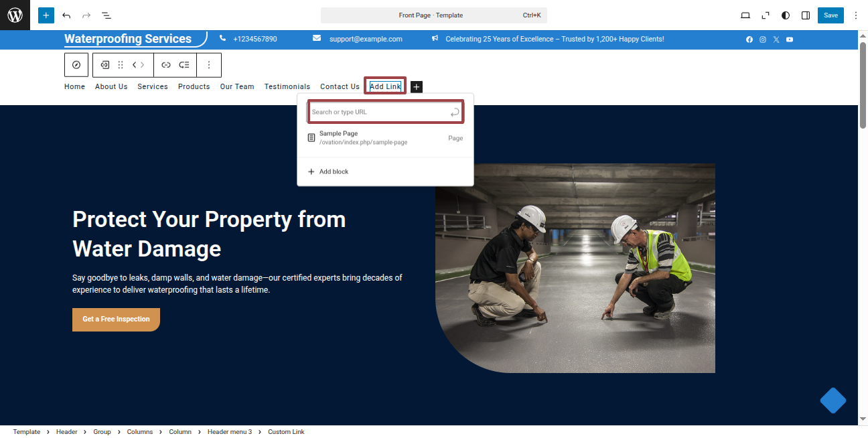Click the Home menu item
Image resolution: width=868 pixels, height=438 pixels.
74,86
